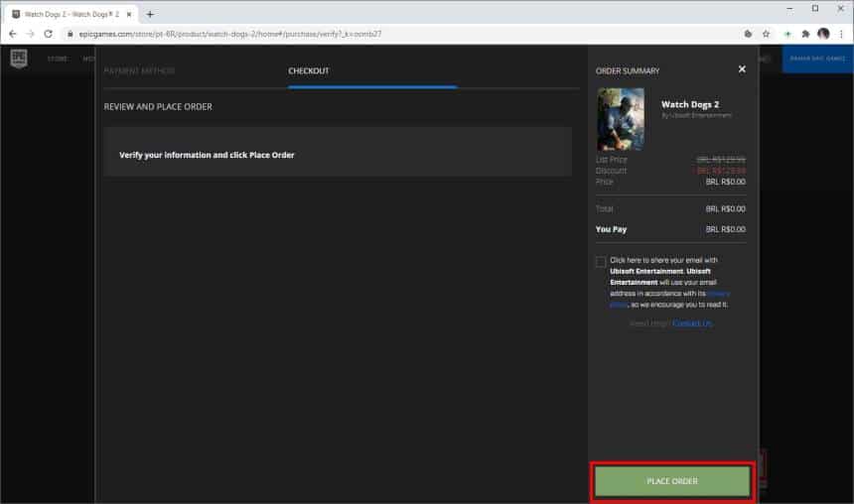854x504 pixels.
Task: Click the Order Summary heading
Action: pyautogui.click(x=627, y=71)
